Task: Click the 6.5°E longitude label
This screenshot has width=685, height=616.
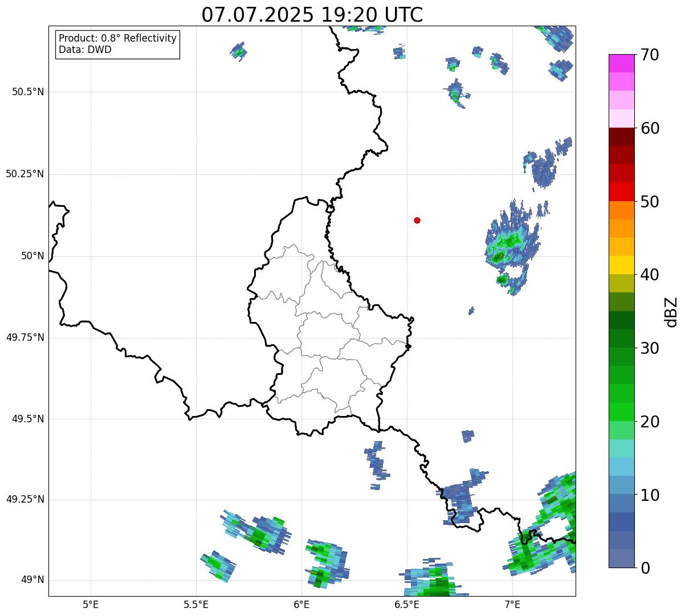Action: [x=407, y=604]
